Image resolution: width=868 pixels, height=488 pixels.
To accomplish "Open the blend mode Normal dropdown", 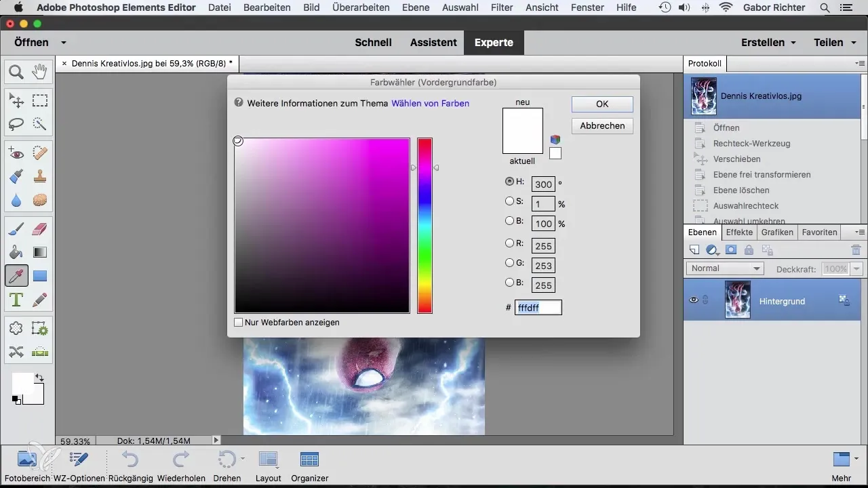I will [x=725, y=268].
